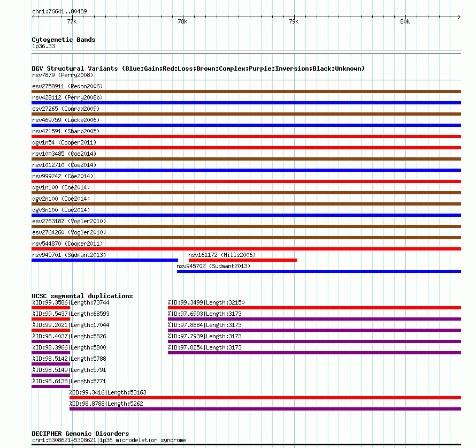Click the %ID:99.3586|Length:73744 duplication label
Viewport: 476px width, 448px height.
[71, 302]
